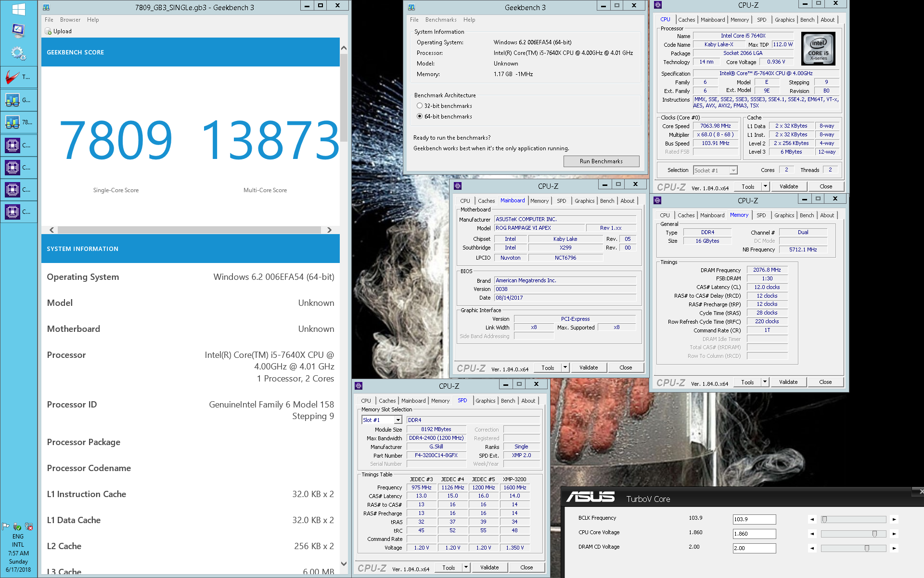Click the DRAM CD Voltage slider
This screenshot has width=924, height=578.
pos(853,548)
